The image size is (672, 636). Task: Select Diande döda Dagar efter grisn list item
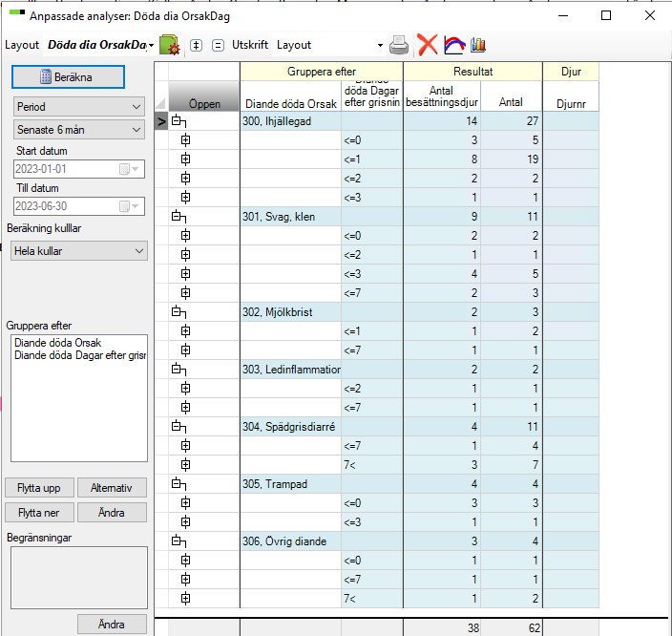click(80, 355)
